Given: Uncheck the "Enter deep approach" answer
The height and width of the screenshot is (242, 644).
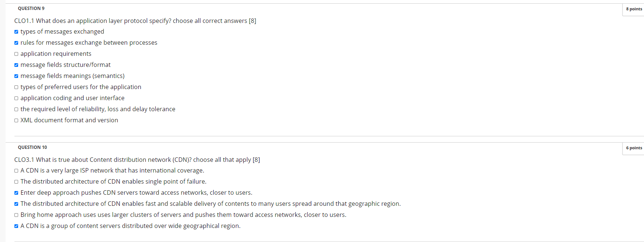Looking at the screenshot, I should coord(16,193).
